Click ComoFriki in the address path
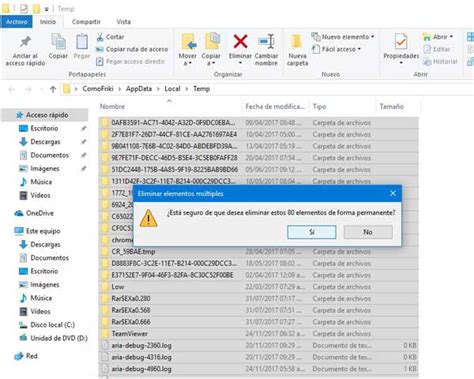 click(98, 89)
